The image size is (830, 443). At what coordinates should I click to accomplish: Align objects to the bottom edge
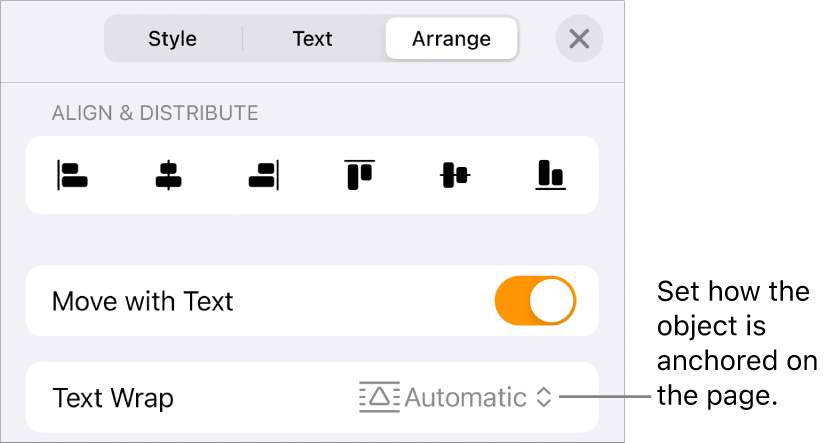[x=550, y=176]
